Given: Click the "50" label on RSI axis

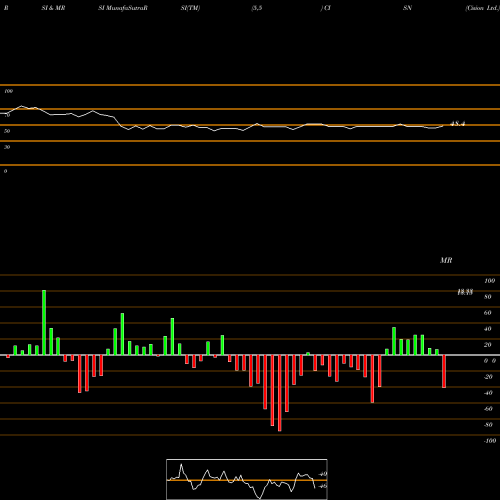Looking at the screenshot, I should click(x=7, y=131).
